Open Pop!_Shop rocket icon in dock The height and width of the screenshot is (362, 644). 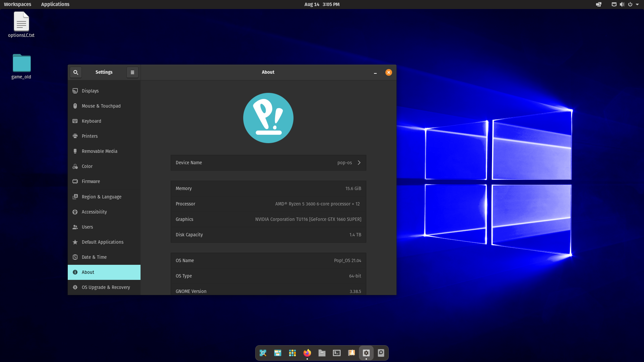click(351, 353)
